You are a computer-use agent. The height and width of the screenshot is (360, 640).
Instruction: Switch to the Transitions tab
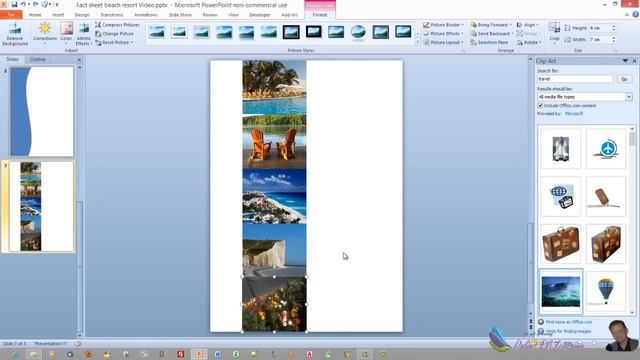(111, 15)
